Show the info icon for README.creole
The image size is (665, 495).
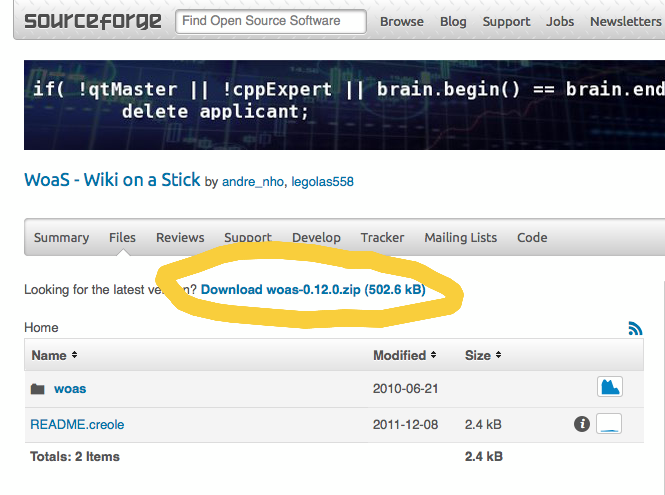tap(582, 424)
